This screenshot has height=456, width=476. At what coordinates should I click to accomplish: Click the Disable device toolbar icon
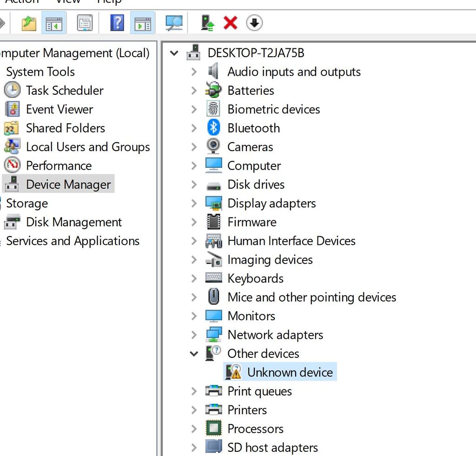pyautogui.click(x=254, y=22)
